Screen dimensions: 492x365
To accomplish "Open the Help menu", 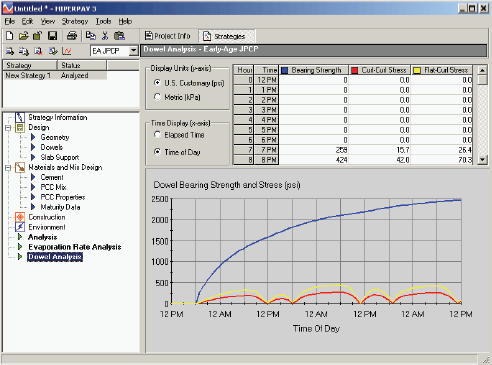I will tap(125, 21).
